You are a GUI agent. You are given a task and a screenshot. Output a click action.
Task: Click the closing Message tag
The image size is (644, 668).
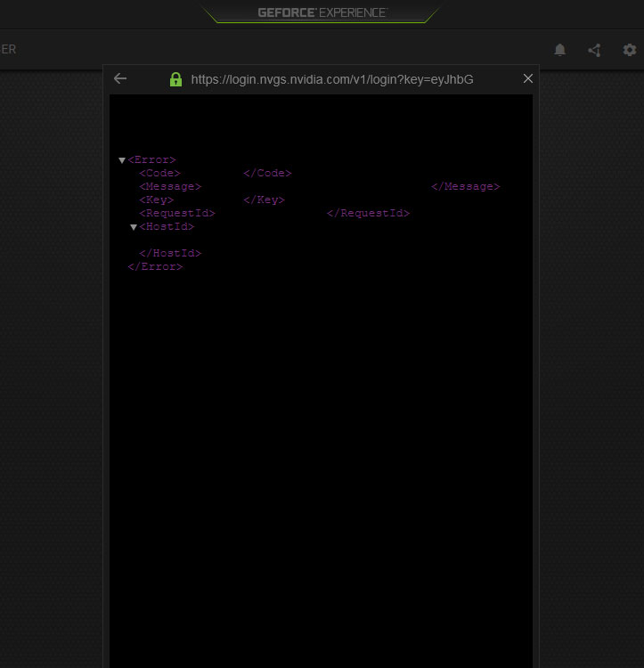pos(466,187)
